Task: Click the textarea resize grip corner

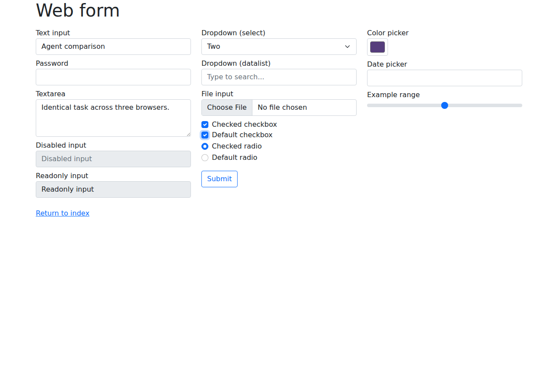Action: [x=188, y=134]
